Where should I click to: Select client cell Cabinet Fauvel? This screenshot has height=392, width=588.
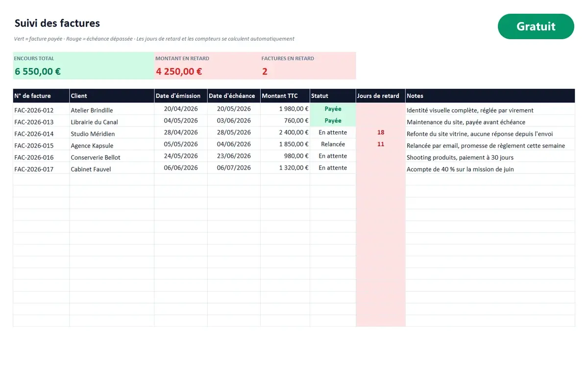point(112,168)
